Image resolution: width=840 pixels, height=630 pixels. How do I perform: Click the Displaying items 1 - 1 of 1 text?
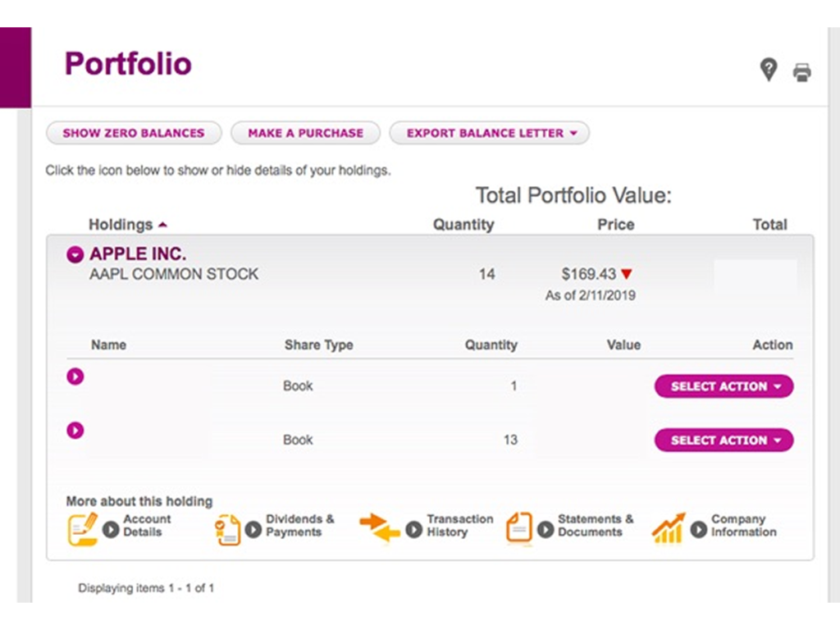(146, 588)
